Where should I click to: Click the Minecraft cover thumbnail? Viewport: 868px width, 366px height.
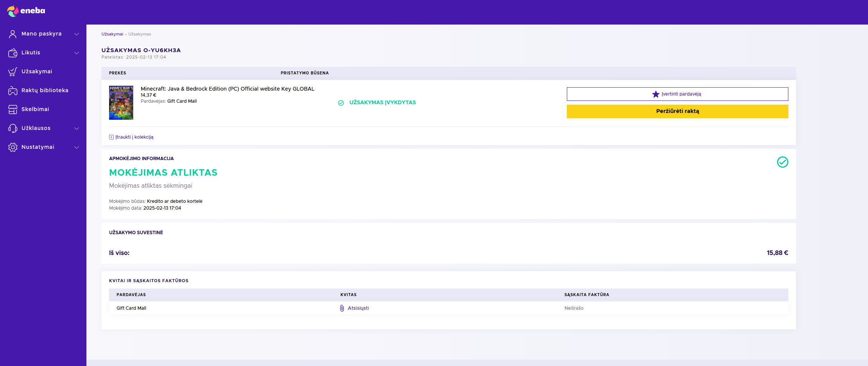121,103
